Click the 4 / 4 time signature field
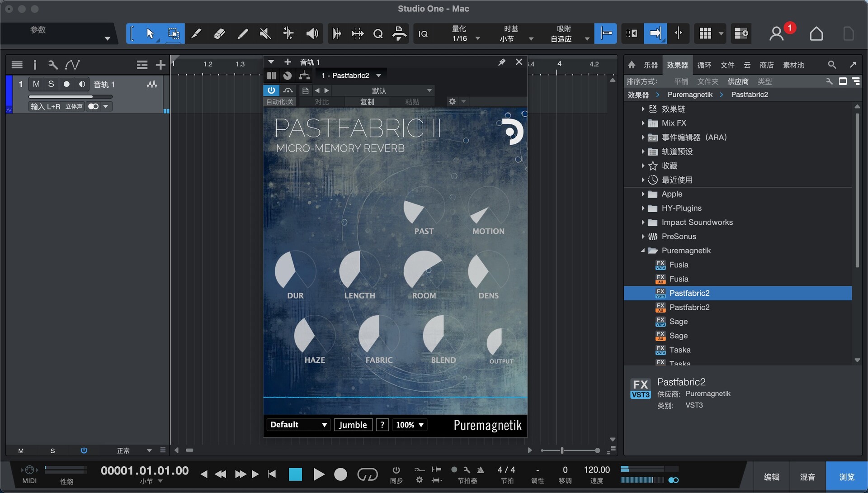Screen dimensions: 868x493 506,470
